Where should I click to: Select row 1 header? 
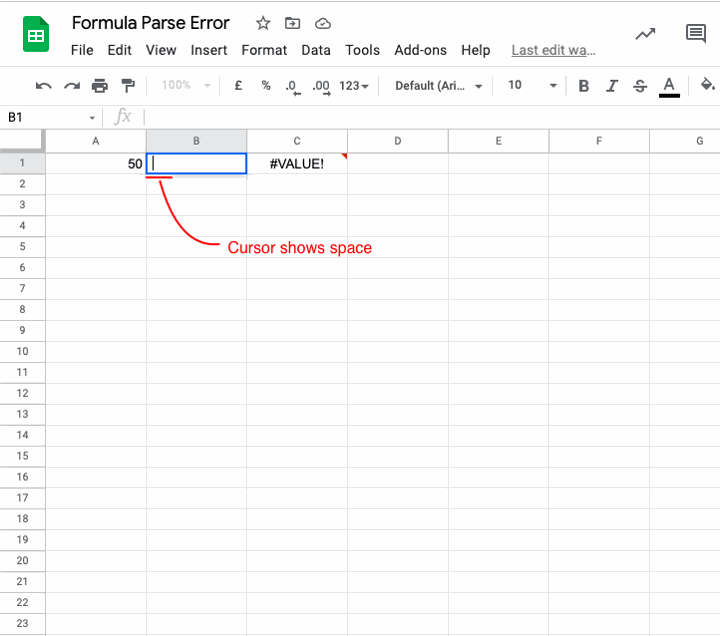[22, 163]
